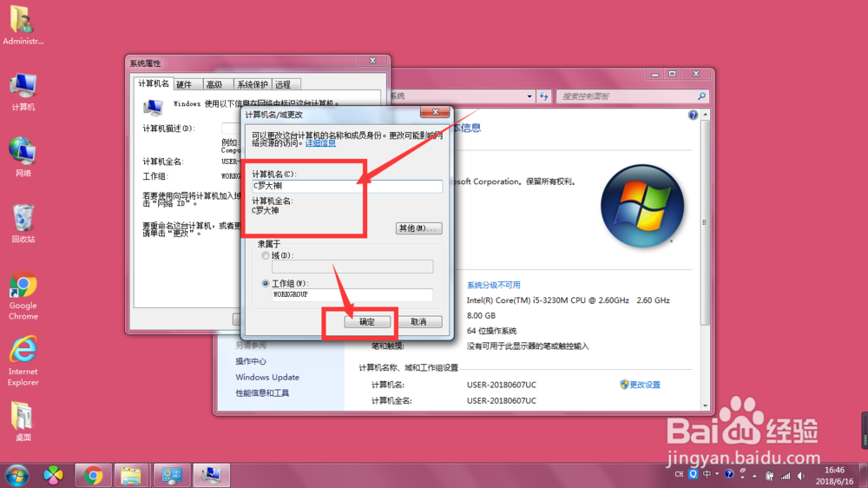Screen dimensions: 868x488
Task: Click refresh button beside the address bar
Action: [x=543, y=96]
